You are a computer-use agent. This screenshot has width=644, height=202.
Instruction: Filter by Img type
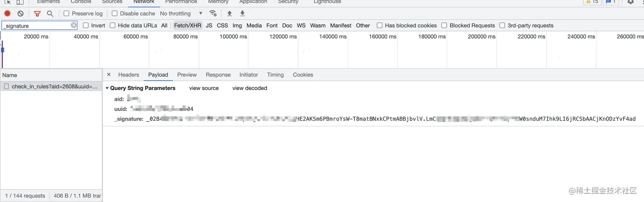coord(237,26)
